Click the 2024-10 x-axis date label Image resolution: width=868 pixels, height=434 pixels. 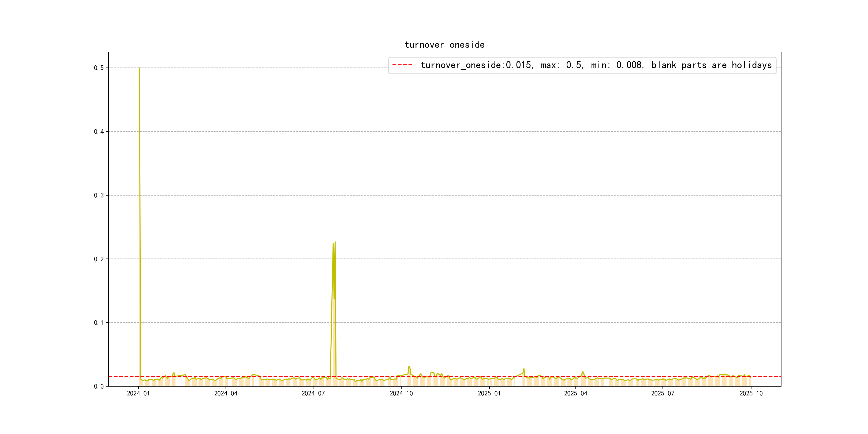(401, 393)
